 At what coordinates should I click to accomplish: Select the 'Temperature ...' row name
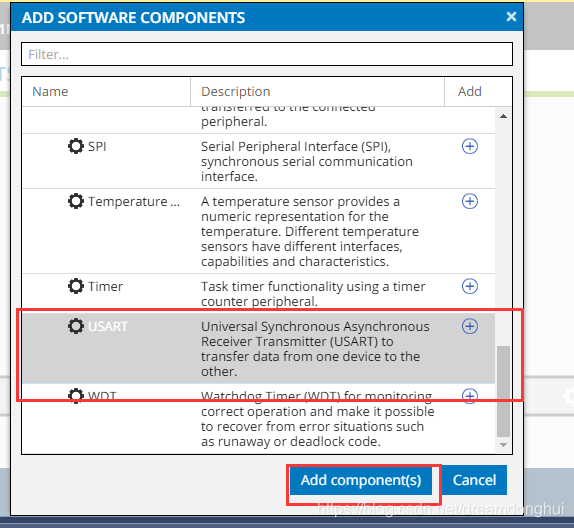coord(134,201)
